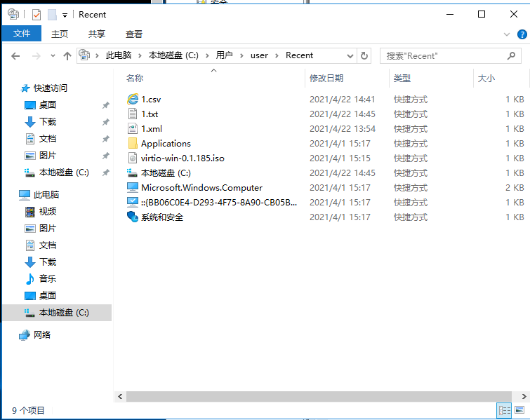The height and width of the screenshot is (420, 530).
Task: Switch to the 共享 ribbon tab
Action: [97, 34]
